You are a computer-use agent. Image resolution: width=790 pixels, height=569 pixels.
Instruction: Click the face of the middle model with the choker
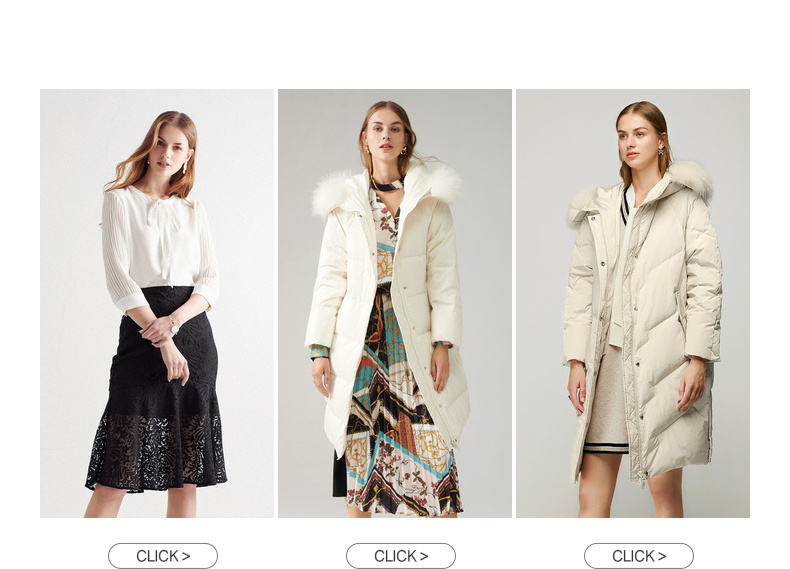(x=385, y=133)
